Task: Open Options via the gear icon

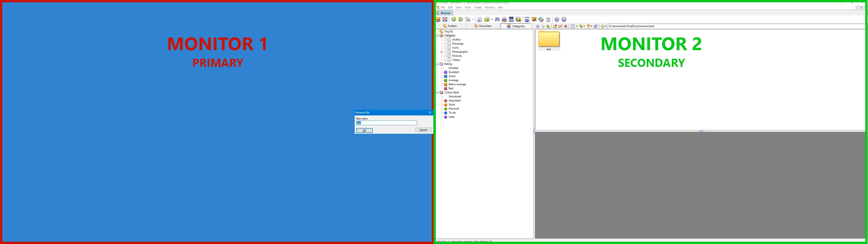Action: [x=557, y=20]
